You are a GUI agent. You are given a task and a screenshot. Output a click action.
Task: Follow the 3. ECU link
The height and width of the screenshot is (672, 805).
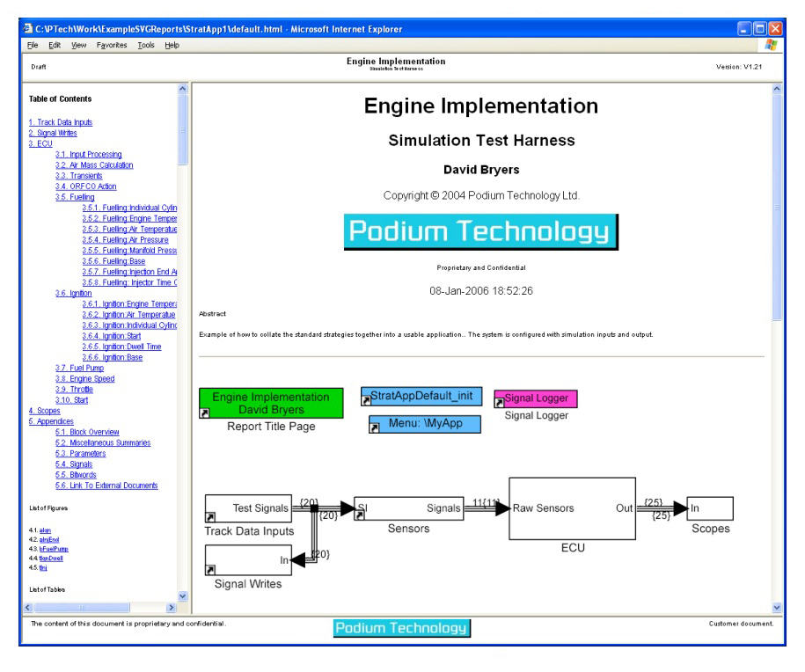[40, 143]
